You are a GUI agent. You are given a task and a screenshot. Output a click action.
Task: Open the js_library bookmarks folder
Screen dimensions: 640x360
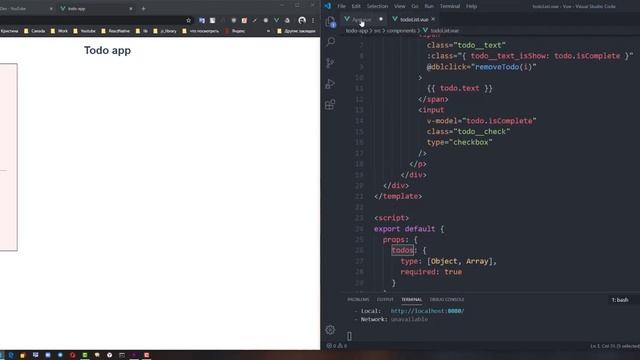[165, 31]
